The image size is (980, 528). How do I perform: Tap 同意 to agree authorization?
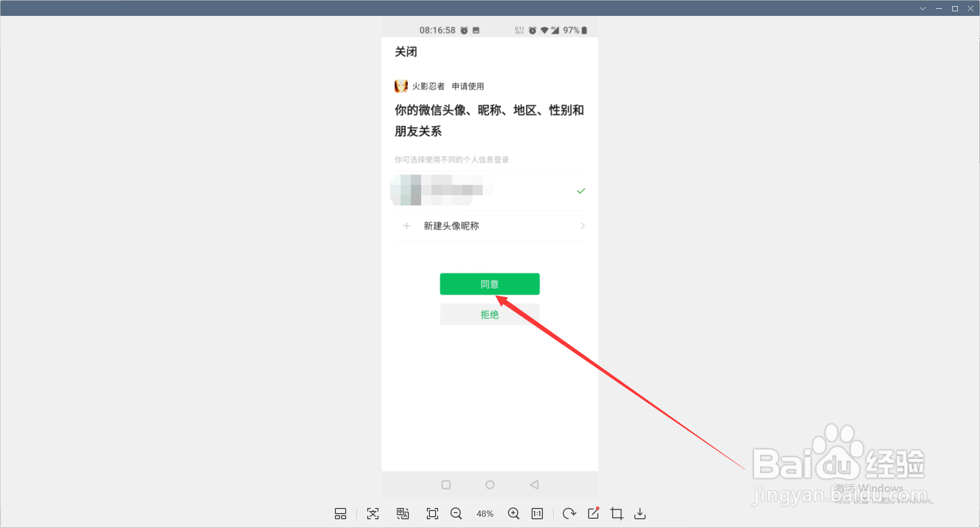(x=489, y=284)
